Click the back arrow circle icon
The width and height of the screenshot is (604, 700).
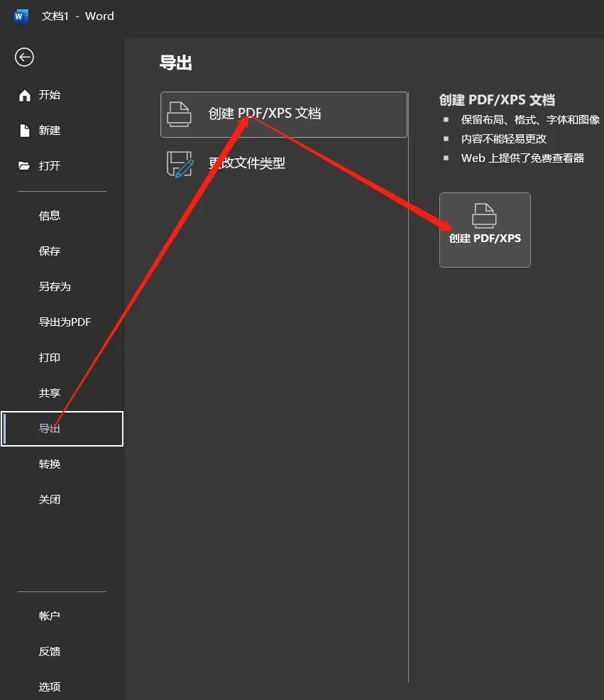click(24, 57)
